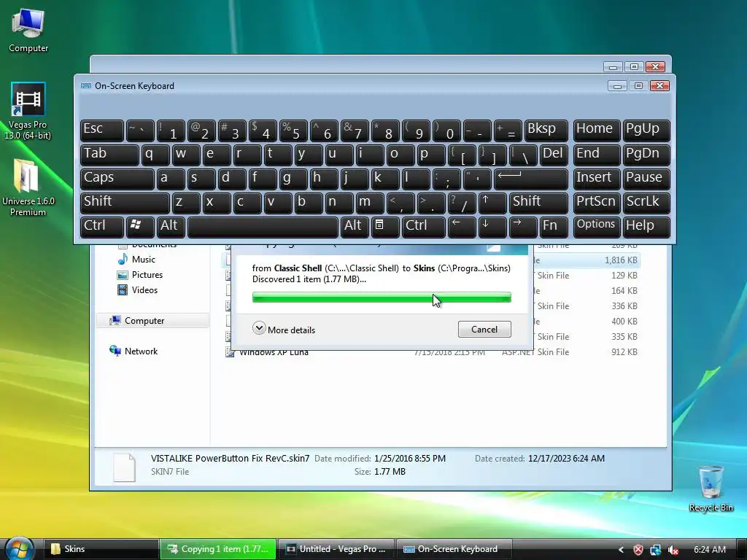Screen dimensions: 747x560
Task: Open the Pictures folder in the sidebar
Action: 140,275
